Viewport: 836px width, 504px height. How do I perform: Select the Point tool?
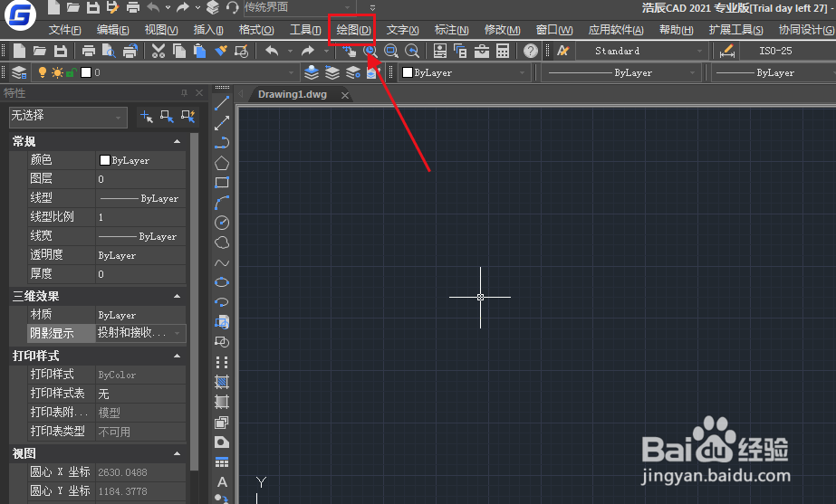(222, 362)
